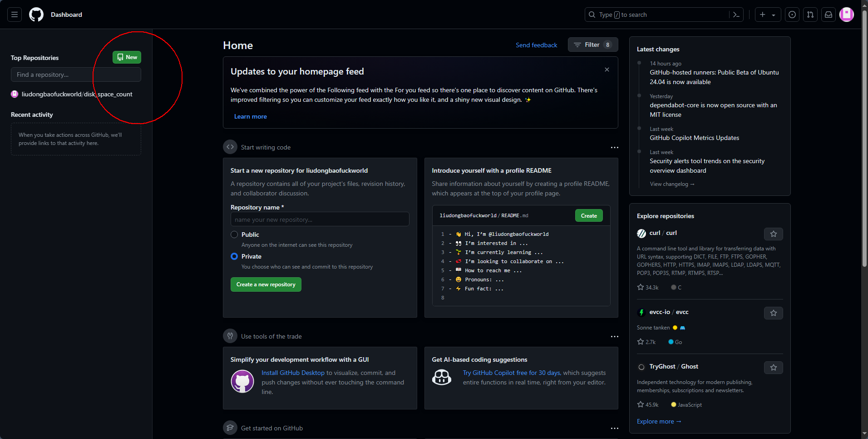The width and height of the screenshot is (868, 439).
Task: Expand the create-new dropdown caret
Action: 774,15
